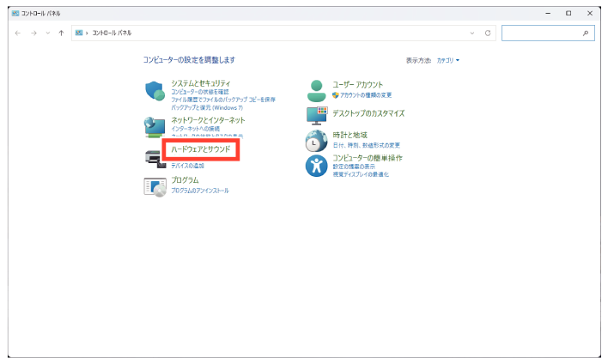Image resolution: width=608 pixels, height=364 pixels.
Task: Click the suggested settings display link
Action: tap(354, 167)
